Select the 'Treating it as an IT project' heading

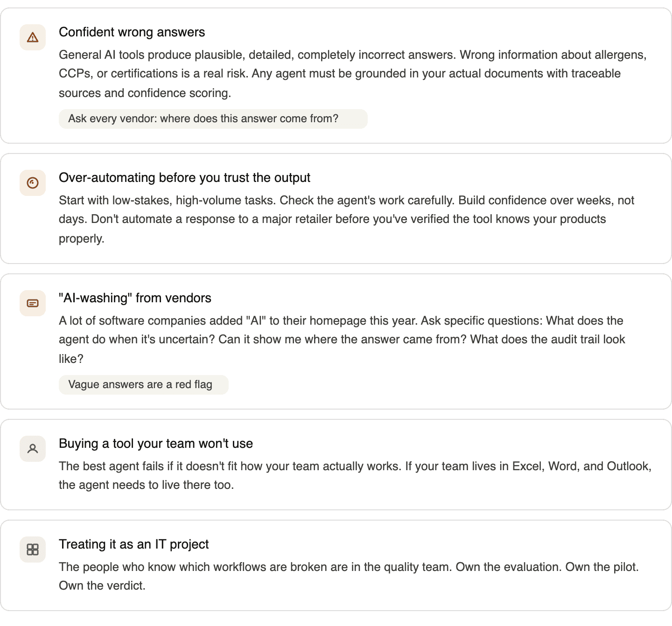(134, 544)
